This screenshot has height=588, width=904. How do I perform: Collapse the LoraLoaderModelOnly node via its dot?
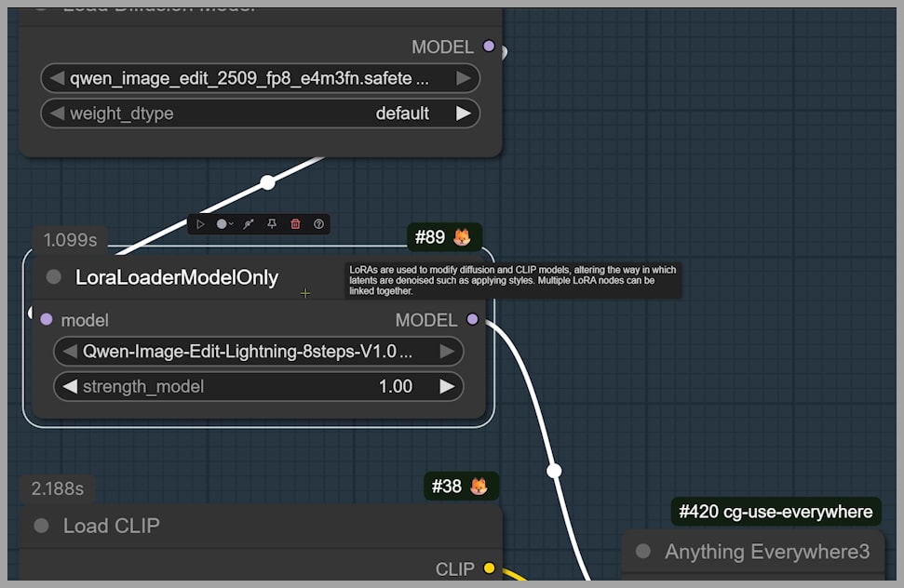(54, 277)
